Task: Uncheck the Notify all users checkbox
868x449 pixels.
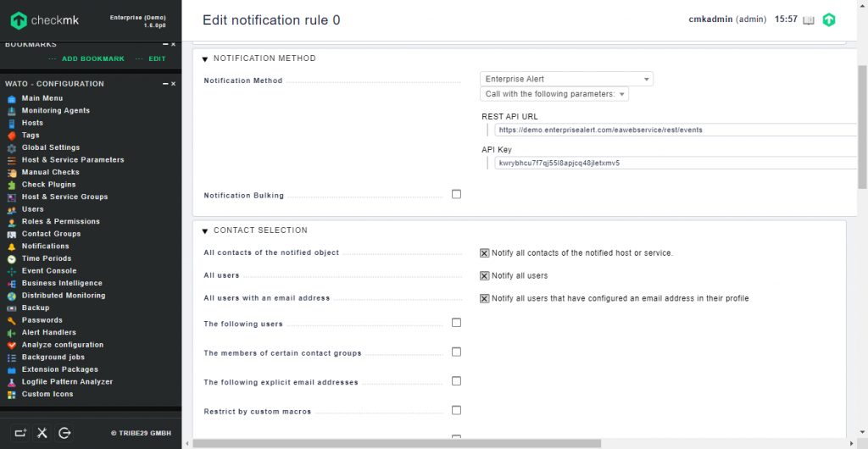Action: click(x=484, y=276)
